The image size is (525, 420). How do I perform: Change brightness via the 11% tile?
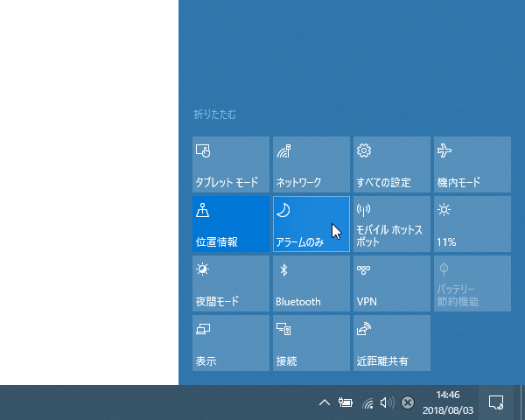472,224
